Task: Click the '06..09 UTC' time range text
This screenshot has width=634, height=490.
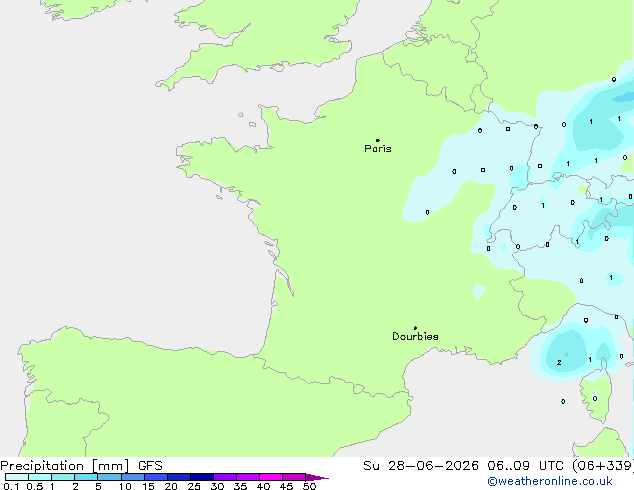Action: [x=525, y=466]
